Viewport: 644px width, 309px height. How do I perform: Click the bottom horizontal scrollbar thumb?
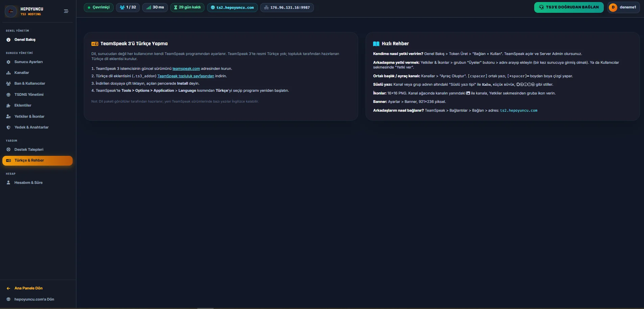pos(205,308)
